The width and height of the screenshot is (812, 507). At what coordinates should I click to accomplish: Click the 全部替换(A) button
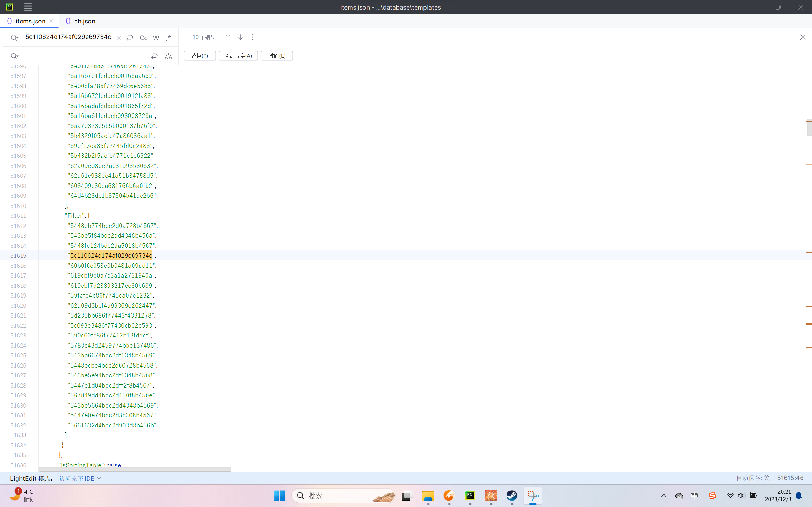[238, 56]
